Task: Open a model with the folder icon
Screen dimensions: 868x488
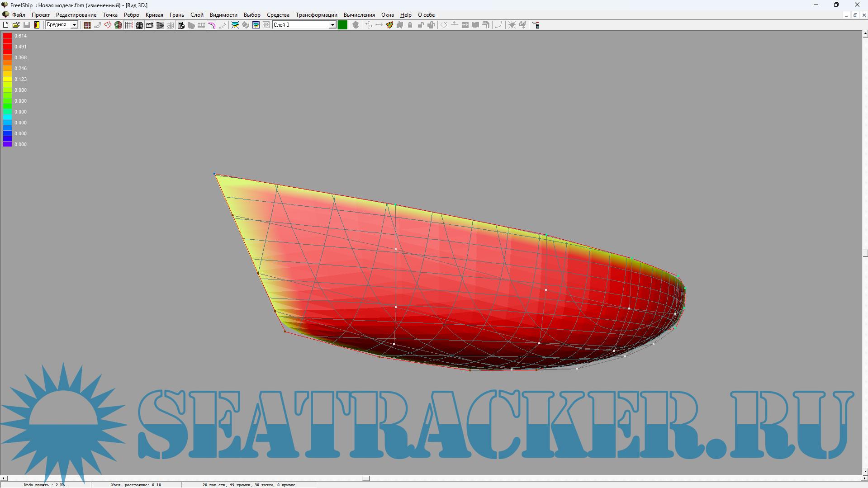Action: point(16,25)
